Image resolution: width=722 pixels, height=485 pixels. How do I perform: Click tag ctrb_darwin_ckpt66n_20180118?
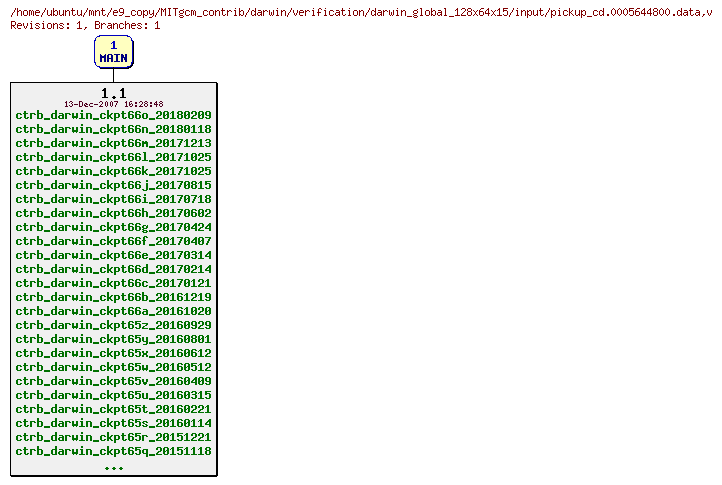click(114, 129)
